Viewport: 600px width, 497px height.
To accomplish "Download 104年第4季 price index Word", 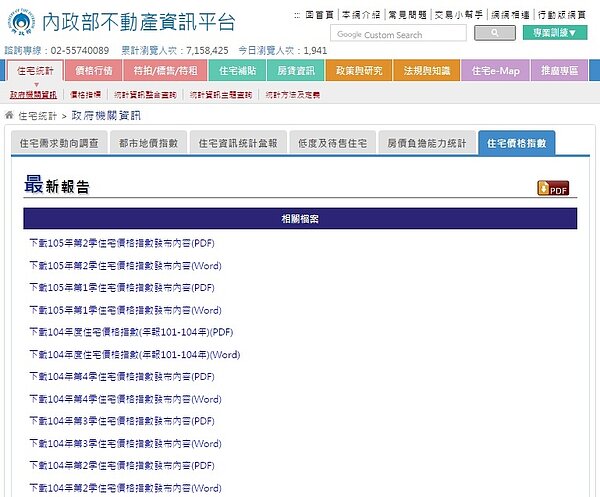I will point(126,399).
